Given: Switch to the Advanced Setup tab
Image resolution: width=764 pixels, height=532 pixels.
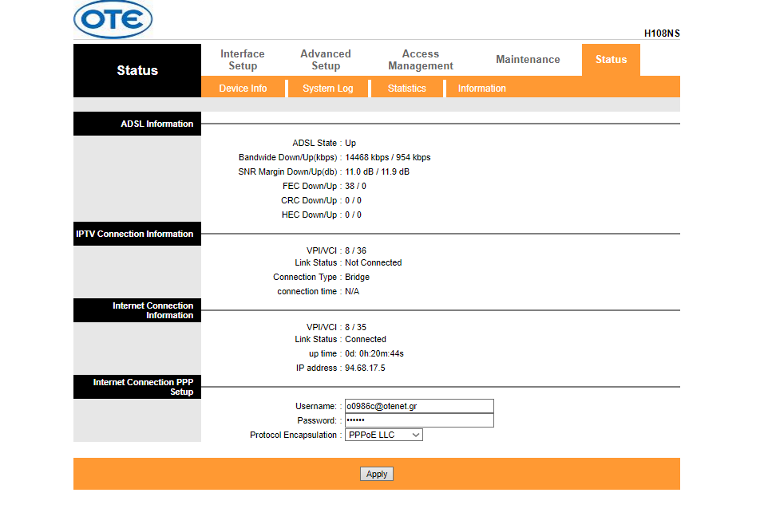Looking at the screenshot, I should point(326,60).
